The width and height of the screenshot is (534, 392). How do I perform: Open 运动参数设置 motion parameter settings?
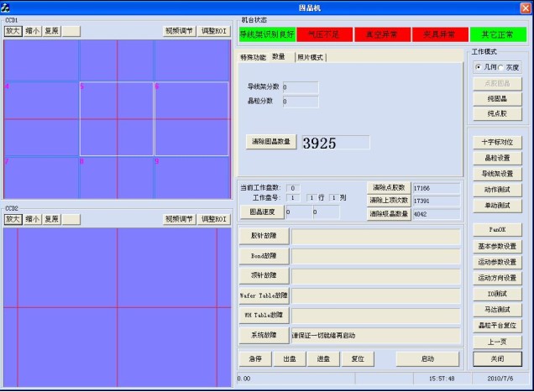[x=497, y=262]
